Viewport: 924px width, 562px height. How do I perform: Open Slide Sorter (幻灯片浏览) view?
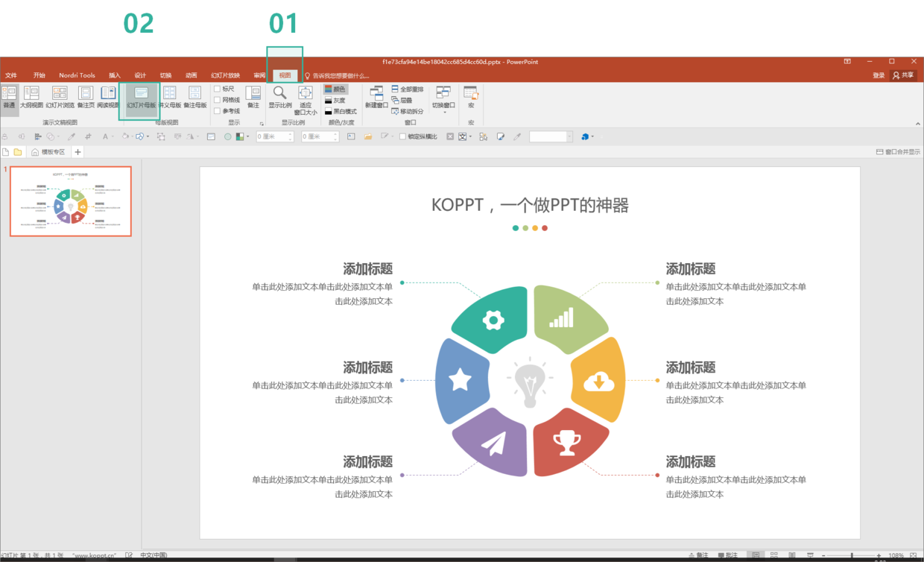coord(60,98)
